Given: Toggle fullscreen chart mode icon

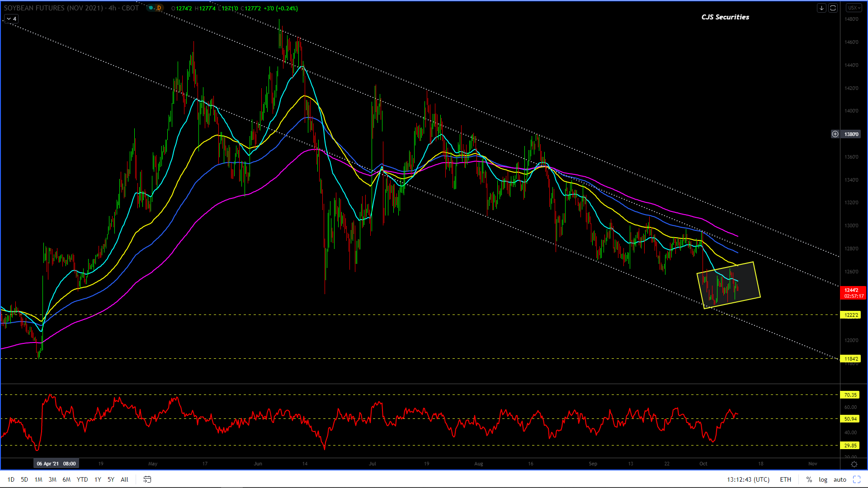Looking at the screenshot, I should [856, 479].
